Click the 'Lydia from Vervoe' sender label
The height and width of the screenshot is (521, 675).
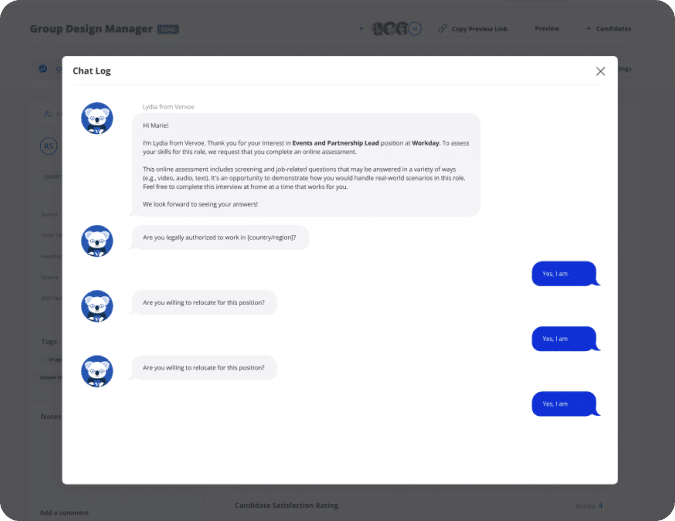(168, 107)
